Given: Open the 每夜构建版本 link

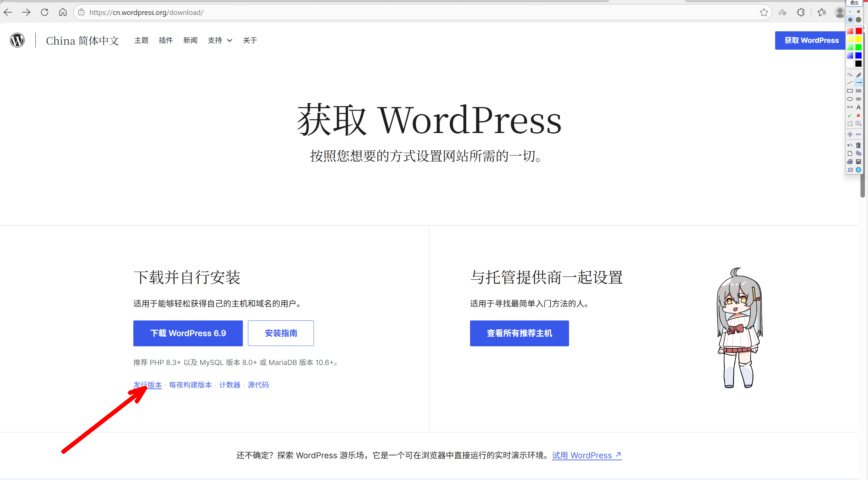Looking at the screenshot, I should coord(190,385).
